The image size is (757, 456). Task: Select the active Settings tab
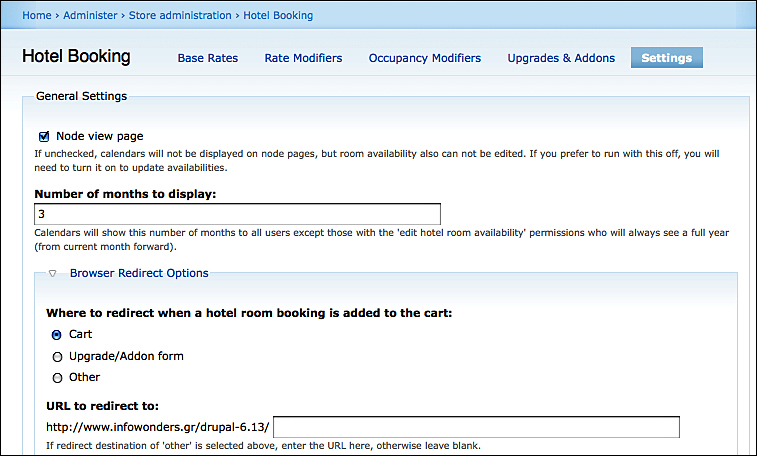tap(666, 58)
